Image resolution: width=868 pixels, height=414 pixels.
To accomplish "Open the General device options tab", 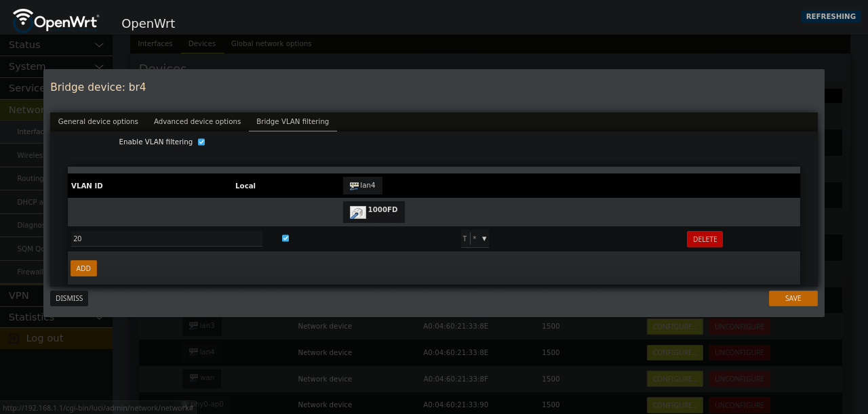I will click(98, 121).
